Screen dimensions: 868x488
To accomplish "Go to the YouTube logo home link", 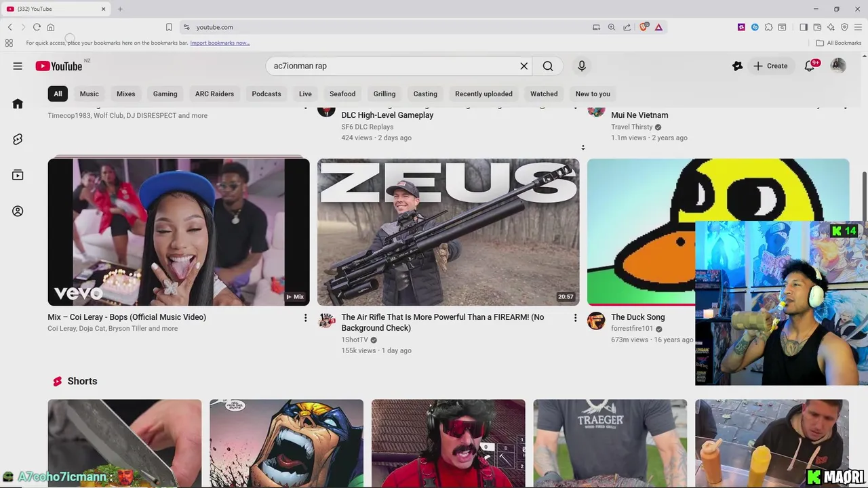I will (59, 66).
